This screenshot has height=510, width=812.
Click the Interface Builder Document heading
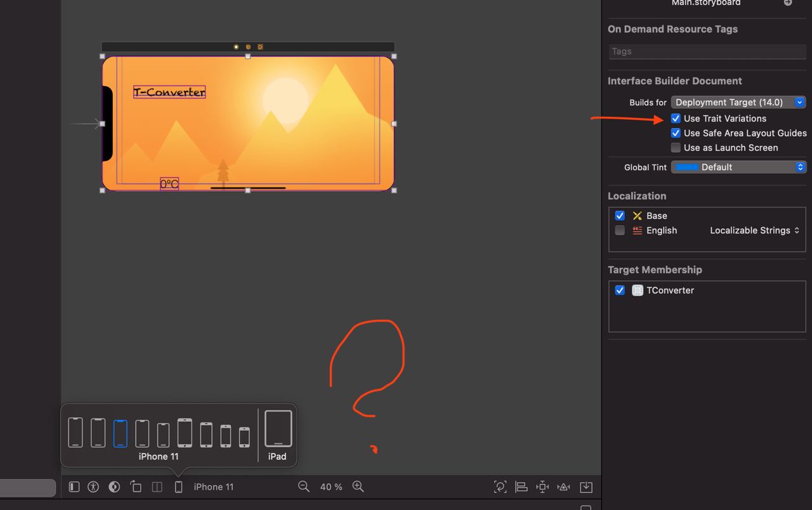(674, 81)
